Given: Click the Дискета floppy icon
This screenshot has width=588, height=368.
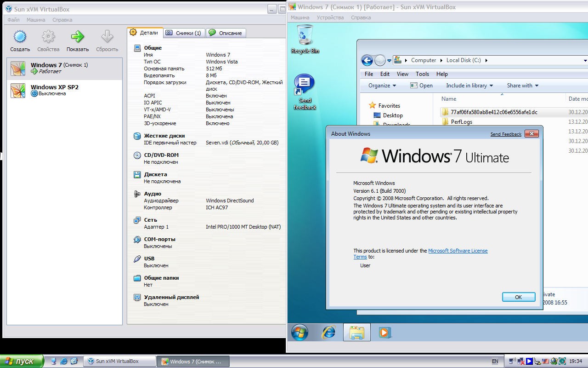Looking at the screenshot, I should (137, 175).
